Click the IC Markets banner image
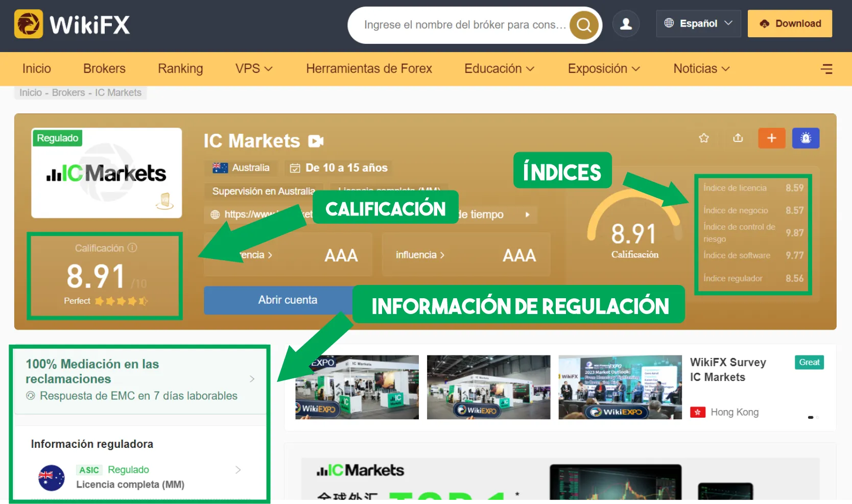The width and height of the screenshot is (852, 504). pyautogui.click(x=560, y=479)
